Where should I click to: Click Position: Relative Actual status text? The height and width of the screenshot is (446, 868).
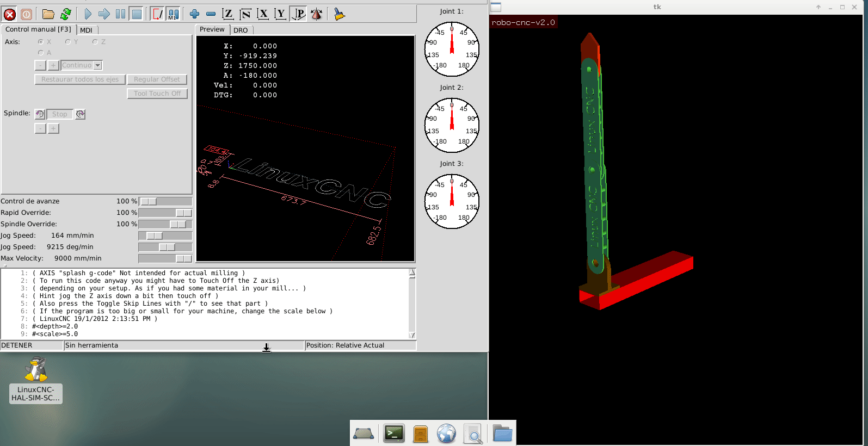pyautogui.click(x=345, y=345)
